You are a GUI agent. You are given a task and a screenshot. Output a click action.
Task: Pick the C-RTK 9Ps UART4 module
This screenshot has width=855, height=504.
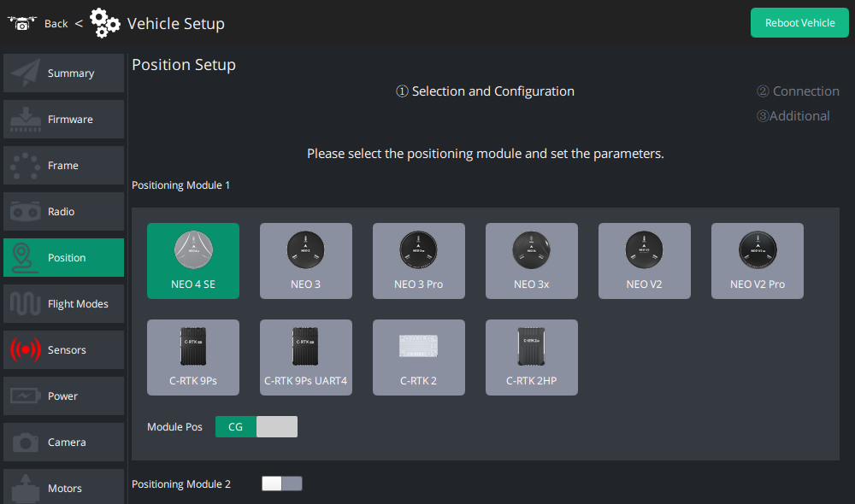tap(305, 357)
